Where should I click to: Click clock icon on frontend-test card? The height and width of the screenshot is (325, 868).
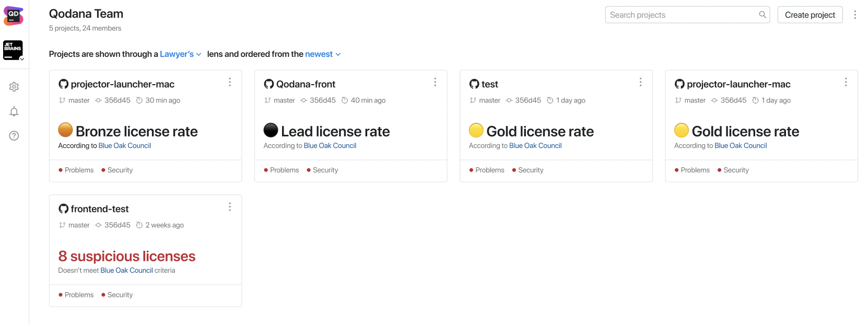139,225
